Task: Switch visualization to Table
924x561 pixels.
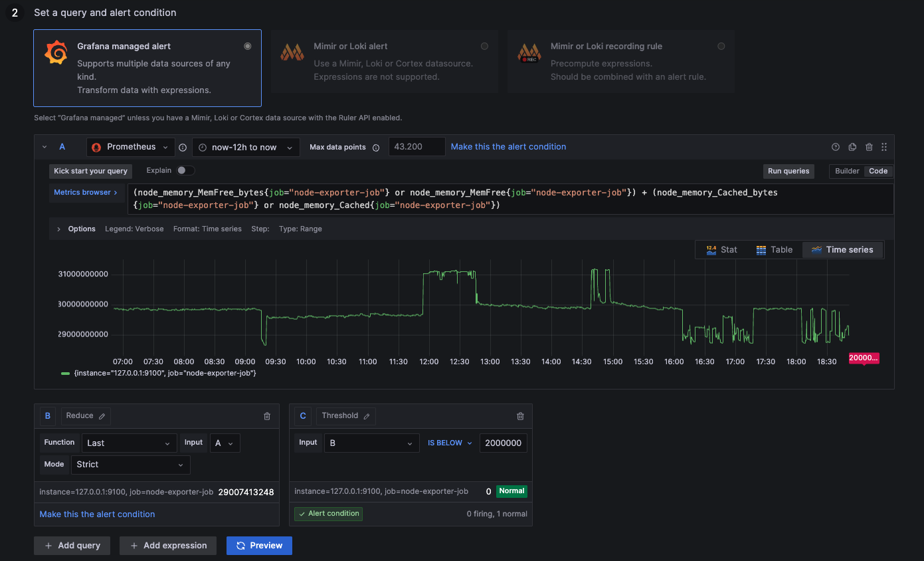Action: pos(775,250)
